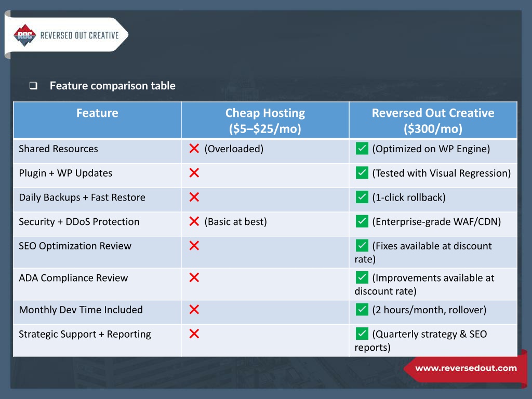Screen dimensions: 532x399
Task: Click the (2 hours/month, rollover) text
Action: (x=429, y=310)
